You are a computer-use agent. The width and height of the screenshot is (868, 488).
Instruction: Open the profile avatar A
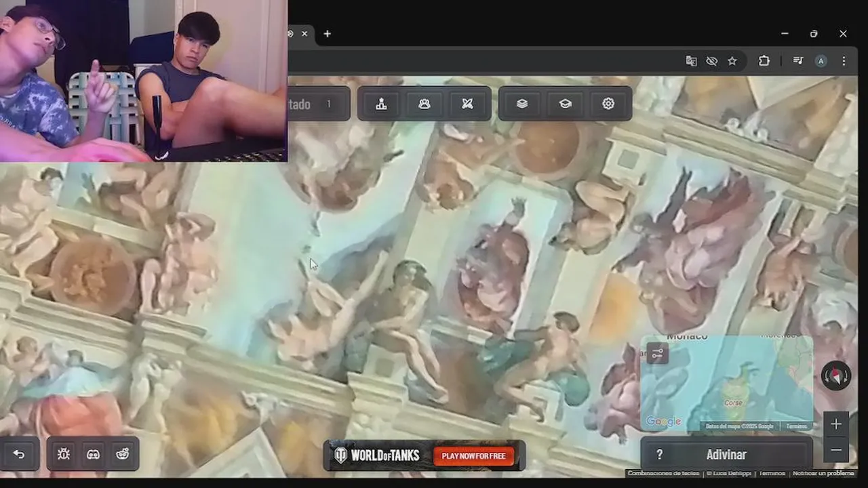(821, 61)
